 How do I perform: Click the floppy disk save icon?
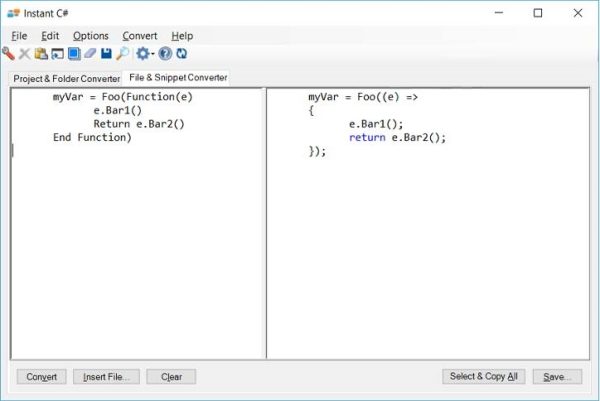point(106,54)
